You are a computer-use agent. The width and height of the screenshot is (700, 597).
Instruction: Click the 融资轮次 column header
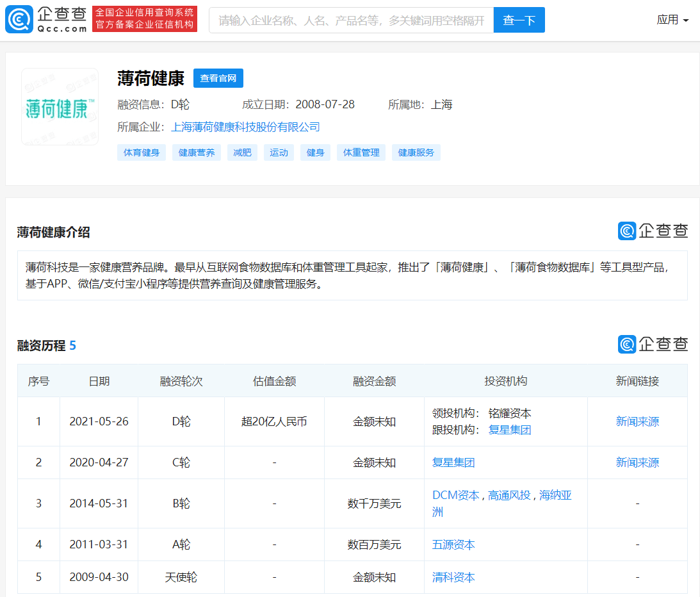tap(181, 381)
